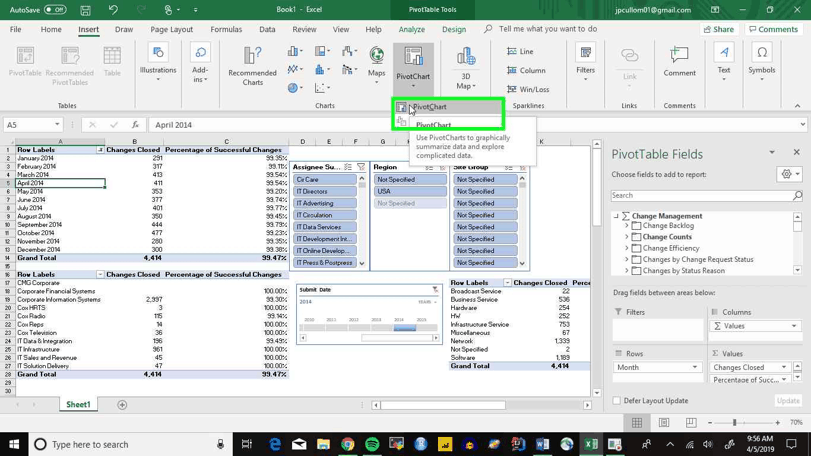
Task: Insert a Win/Loss sparkline
Action: tap(528, 89)
